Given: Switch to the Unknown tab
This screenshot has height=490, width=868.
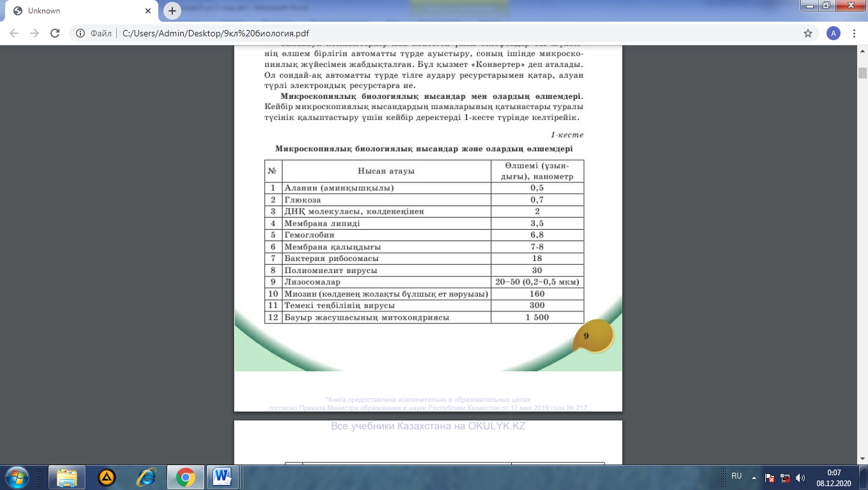Looking at the screenshot, I should pos(82,11).
